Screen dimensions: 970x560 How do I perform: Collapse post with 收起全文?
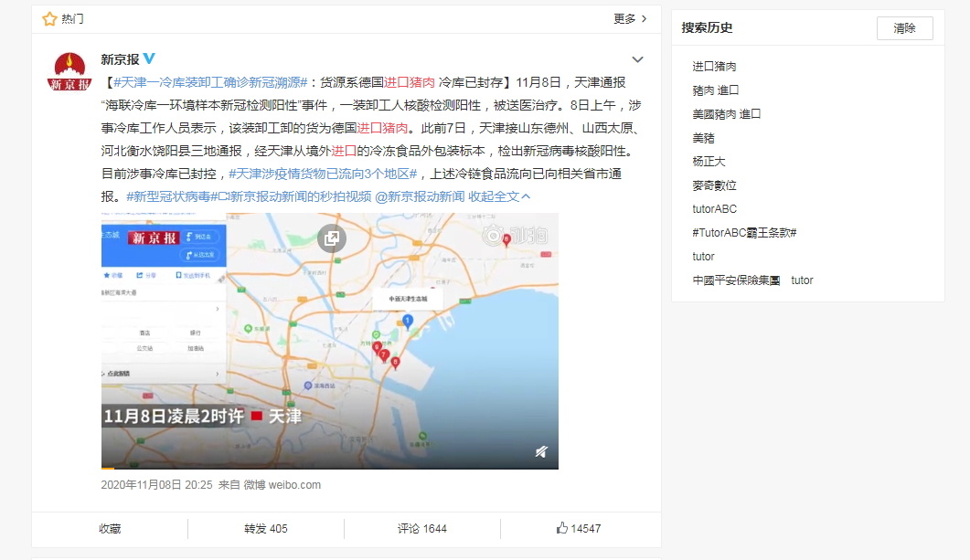tap(498, 196)
